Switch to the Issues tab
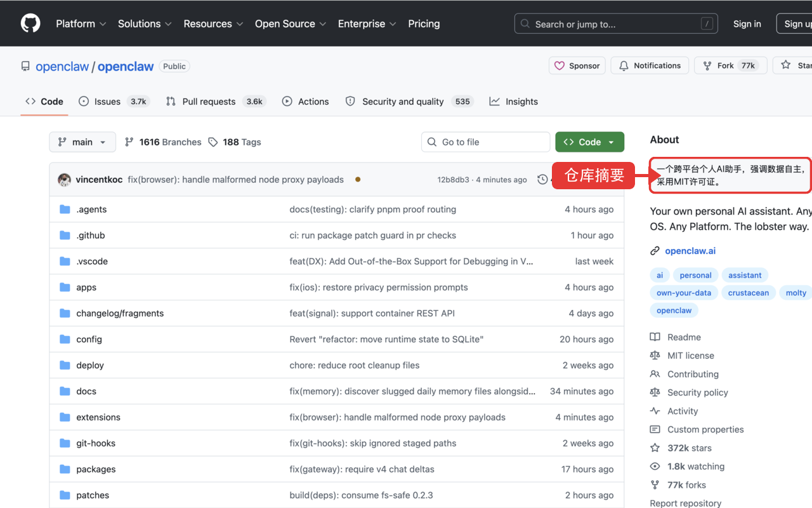This screenshot has height=508, width=812. pyautogui.click(x=114, y=102)
